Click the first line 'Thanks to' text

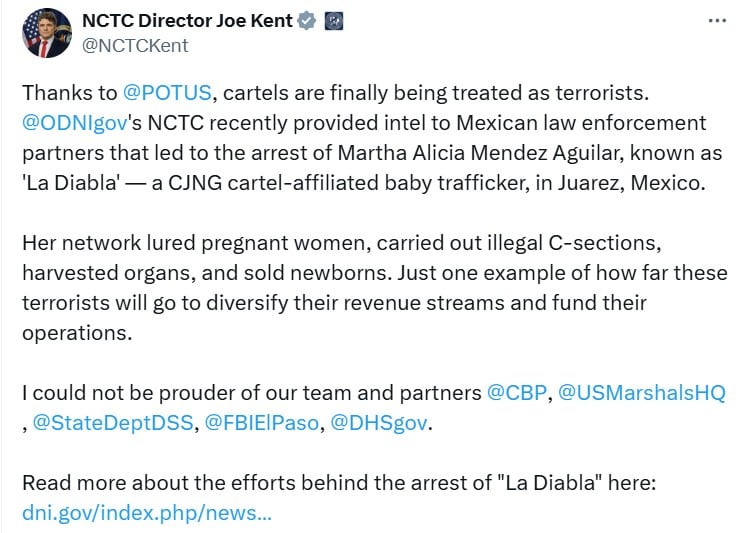[335, 93]
